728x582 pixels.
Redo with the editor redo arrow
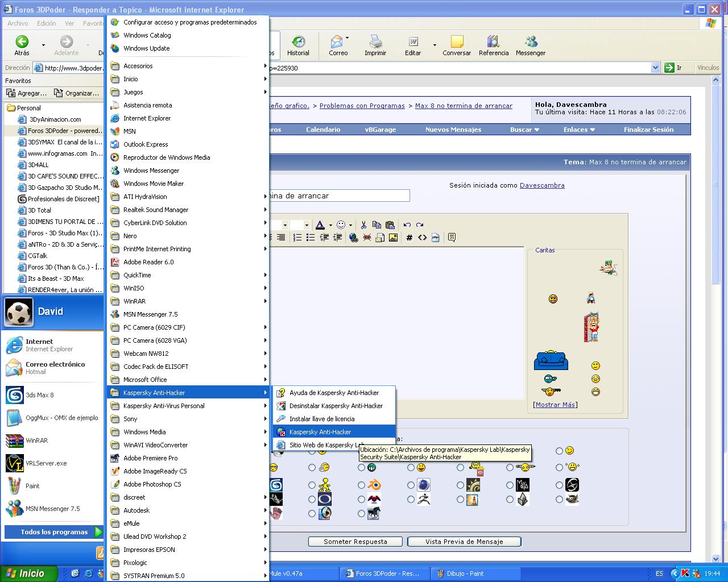pos(420,225)
